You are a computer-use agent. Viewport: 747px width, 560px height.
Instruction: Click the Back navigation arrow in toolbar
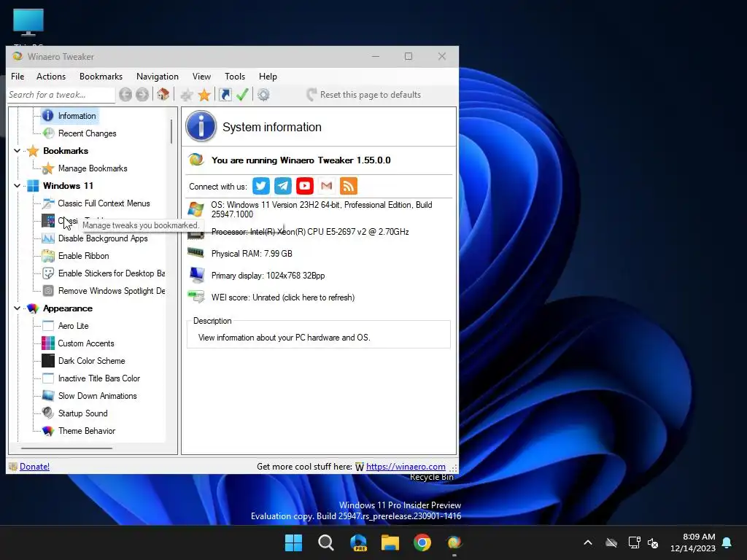[x=125, y=95]
